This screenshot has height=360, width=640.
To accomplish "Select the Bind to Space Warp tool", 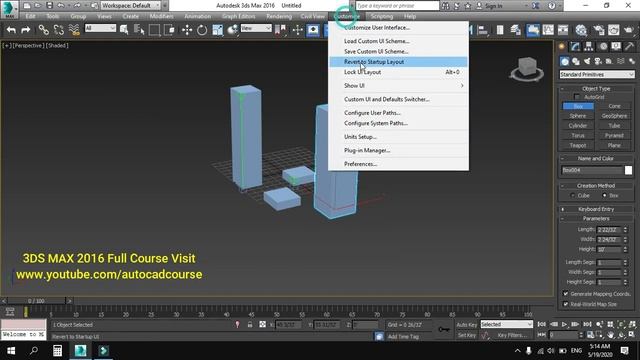I will 74,30.
